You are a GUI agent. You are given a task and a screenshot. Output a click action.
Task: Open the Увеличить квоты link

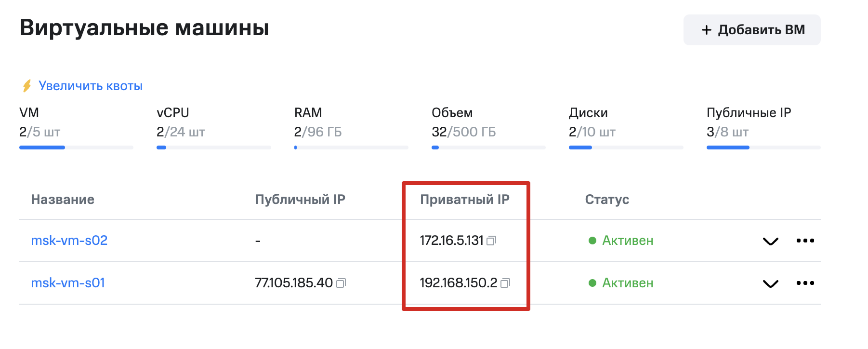tap(91, 86)
